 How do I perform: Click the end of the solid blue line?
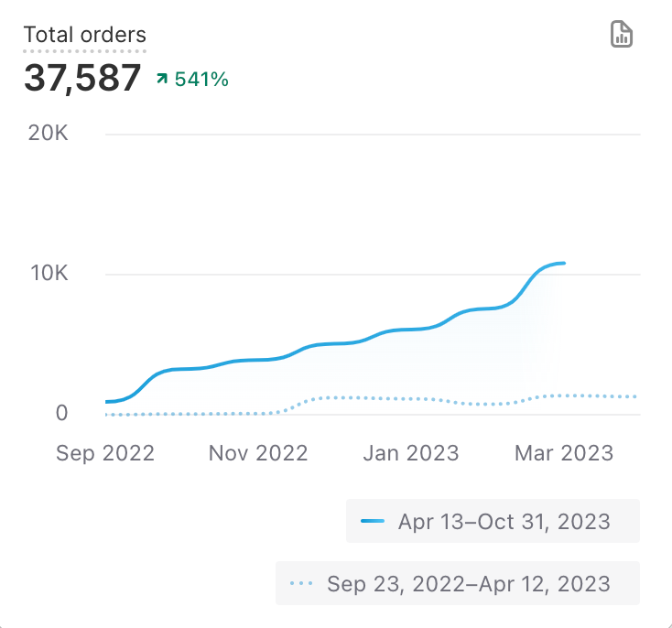563,264
